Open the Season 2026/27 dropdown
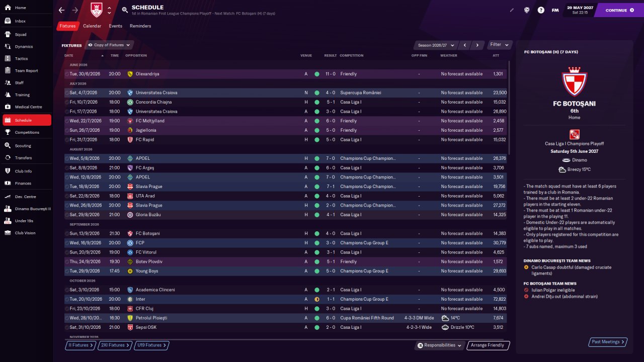644x362 pixels. [x=436, y=45]
